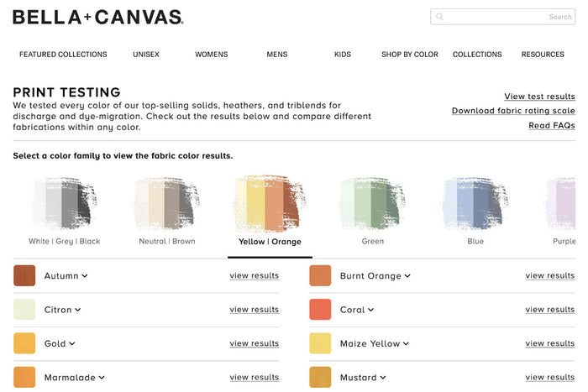Select the Neutral | Brown paint swatch
This screenshot has height=392, width=588.
(167, 203)
